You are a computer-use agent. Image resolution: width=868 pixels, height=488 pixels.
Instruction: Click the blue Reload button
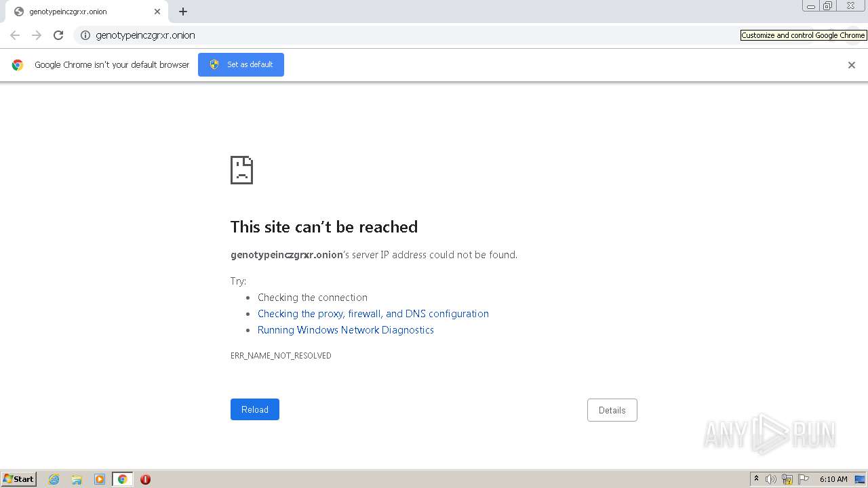[255, 409]
